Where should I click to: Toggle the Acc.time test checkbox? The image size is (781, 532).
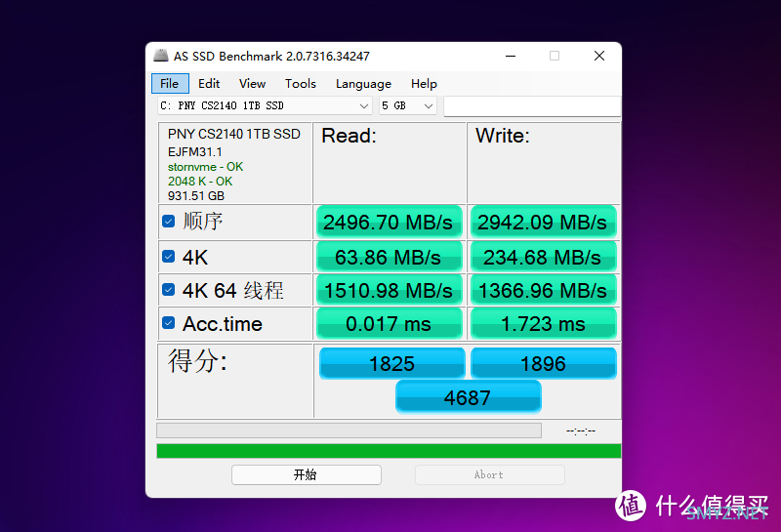pyautogui.click(x=168, y=323)
